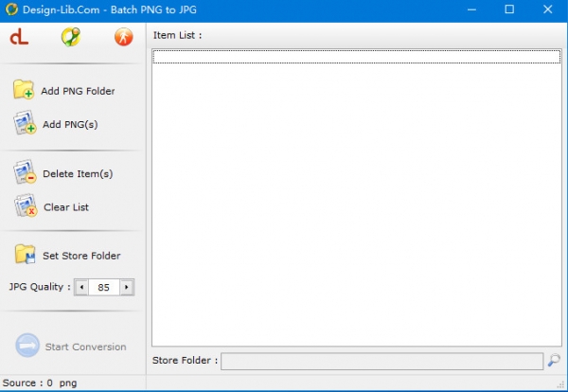The image size is (568, 392).
Task: Choose Set Store Folder label
Action: click(x=81, y=256)
